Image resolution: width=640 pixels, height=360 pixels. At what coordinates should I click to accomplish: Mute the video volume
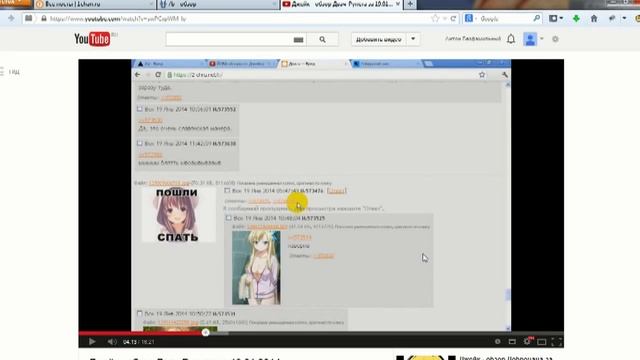[x=111, y=342]
